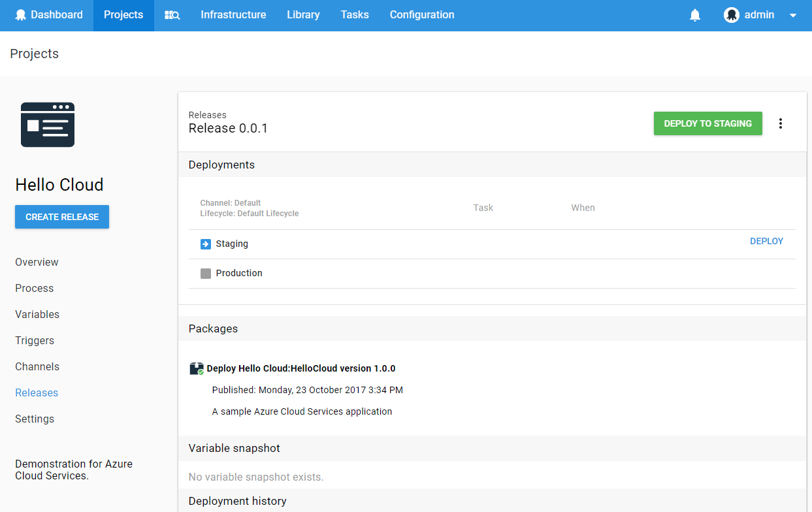
Task: Click the Demonstration for Azure project description
Action: pos(74,470)
